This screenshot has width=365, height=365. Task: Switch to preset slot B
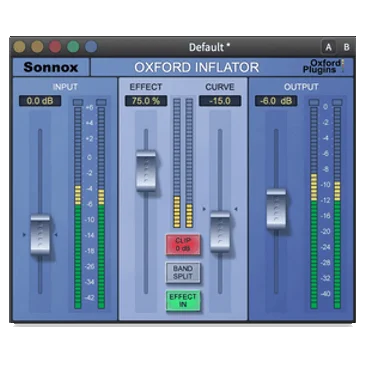click(x=346, y=47)
